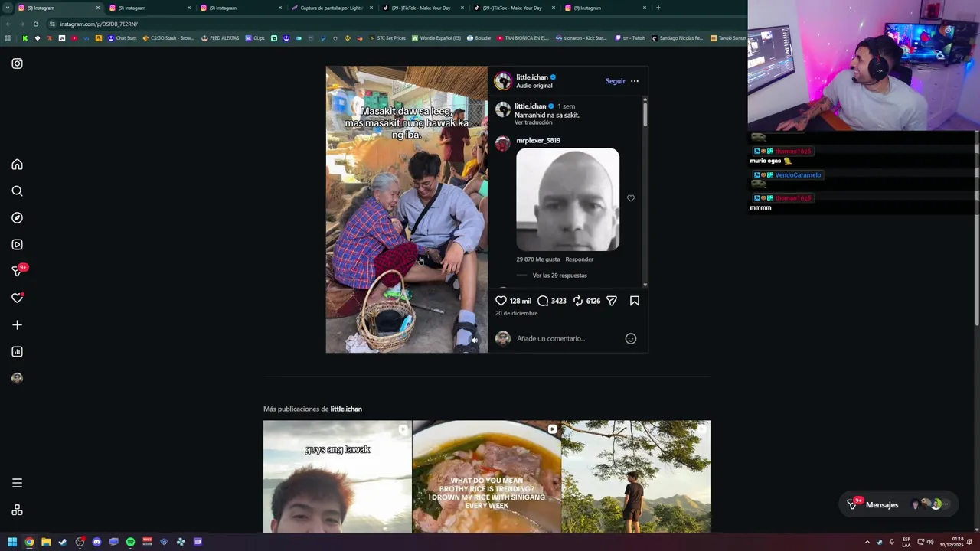Viewport: 980px width, 551px height.
Task: Open FEED ALERTAS bookmark
Action: pos(220,38)
